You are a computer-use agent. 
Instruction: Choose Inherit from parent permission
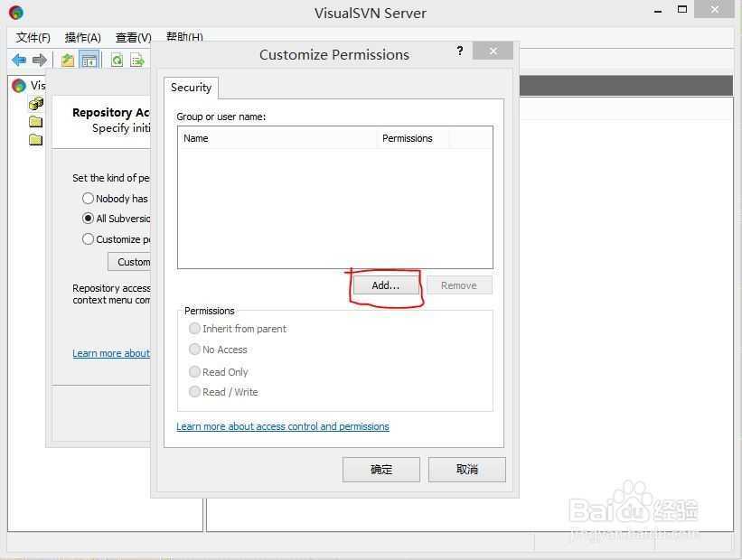194,328
